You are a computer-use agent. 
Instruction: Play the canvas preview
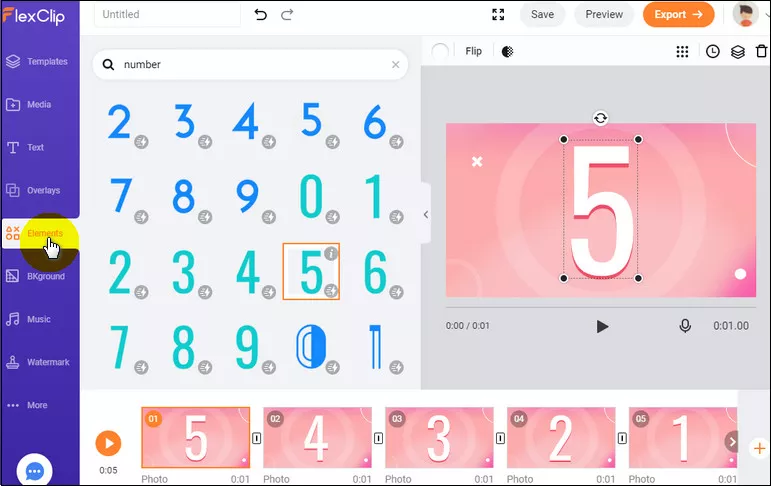pos(602,327)
